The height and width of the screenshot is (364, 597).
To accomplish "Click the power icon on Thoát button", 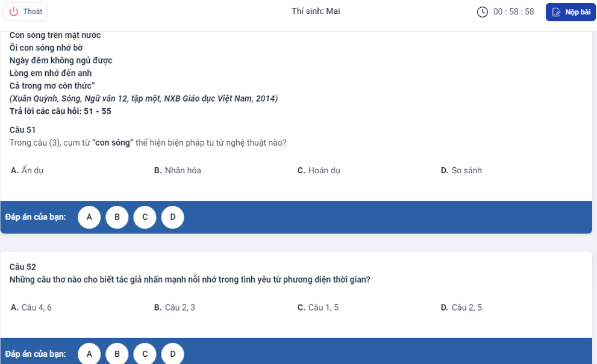I will tap(14, 12).
